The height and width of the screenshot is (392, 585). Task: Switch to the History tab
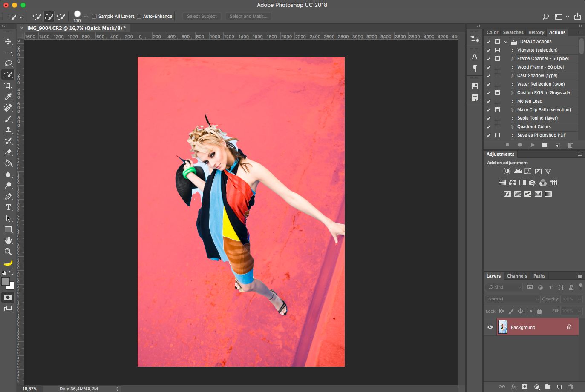pos(536,32)
